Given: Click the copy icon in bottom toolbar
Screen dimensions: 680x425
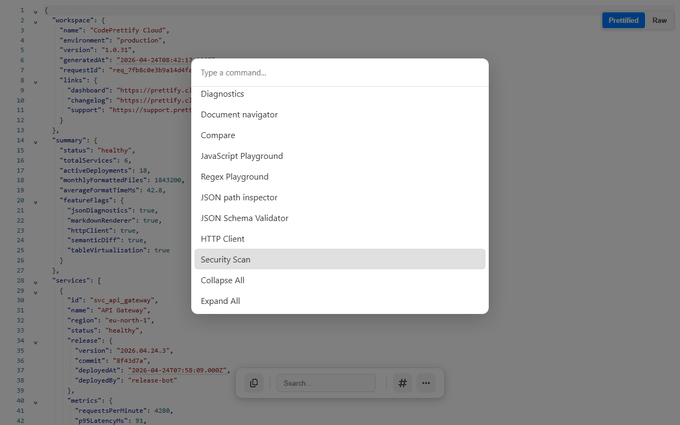Looking at the screenshot, I should click(254, 383).
